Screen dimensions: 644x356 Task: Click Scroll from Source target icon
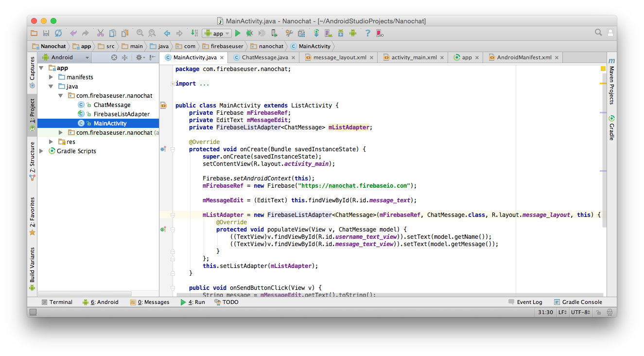(114, 57)
